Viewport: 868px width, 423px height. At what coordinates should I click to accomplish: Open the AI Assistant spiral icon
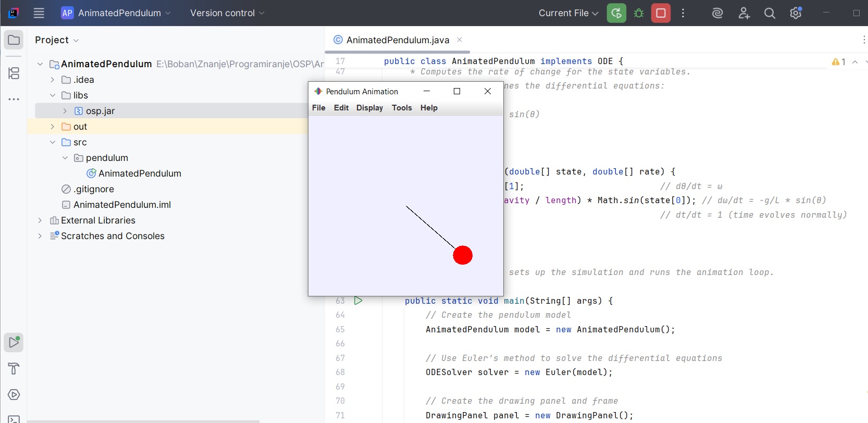tap(717, 13)
